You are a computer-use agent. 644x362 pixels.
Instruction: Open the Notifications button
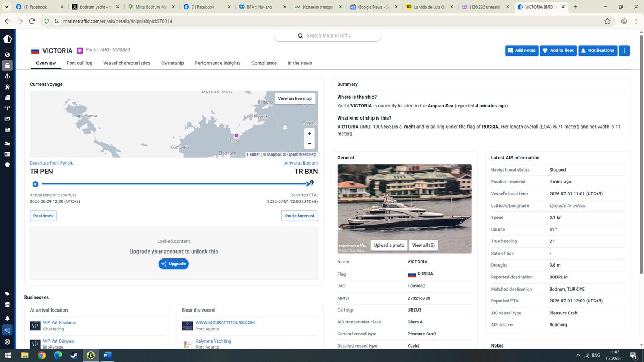[597, 50]
